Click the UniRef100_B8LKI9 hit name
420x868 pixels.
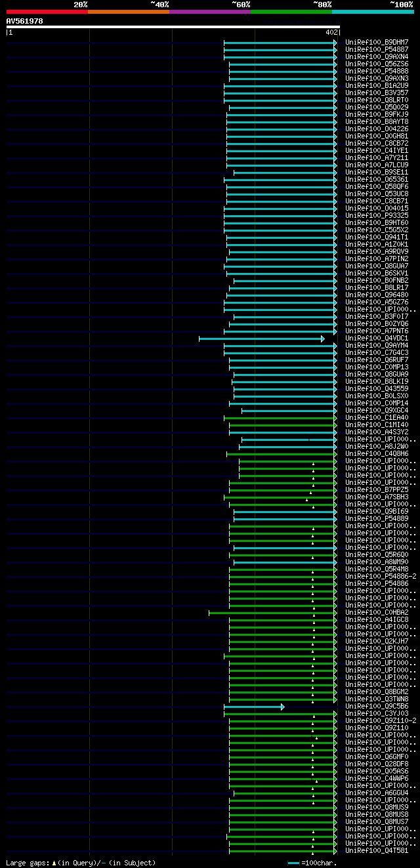[x=377, y=381]
